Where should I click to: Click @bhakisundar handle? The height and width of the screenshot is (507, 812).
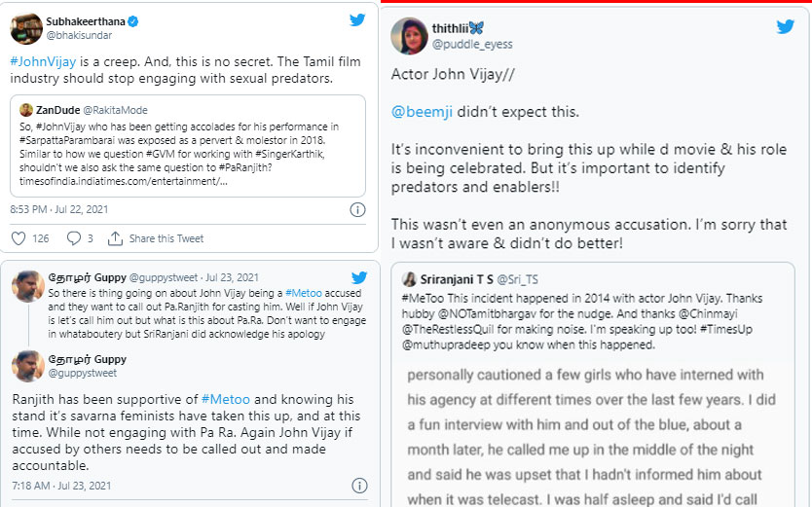tap(79, 35)
